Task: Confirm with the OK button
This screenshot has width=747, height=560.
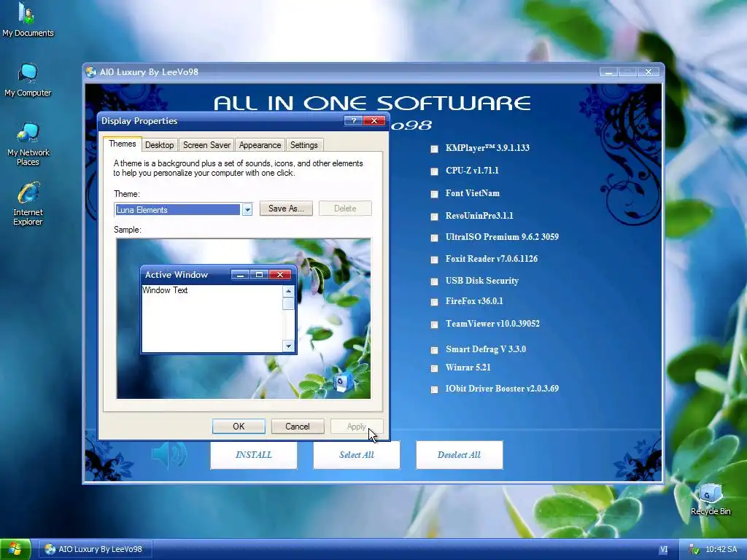Action: (x=239, y=427)
